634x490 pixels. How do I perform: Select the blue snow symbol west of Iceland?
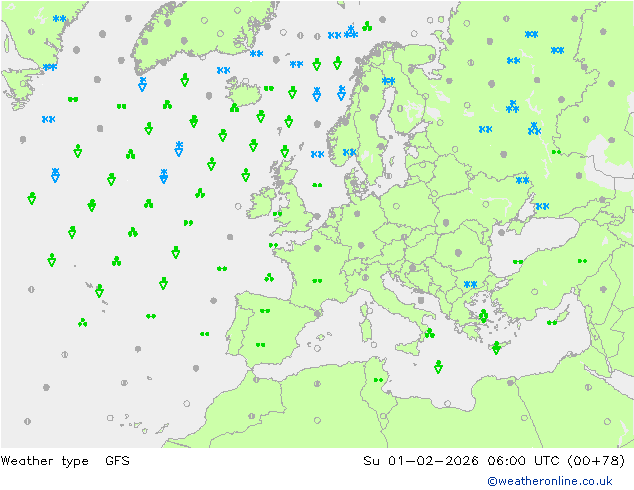[223, 70]
